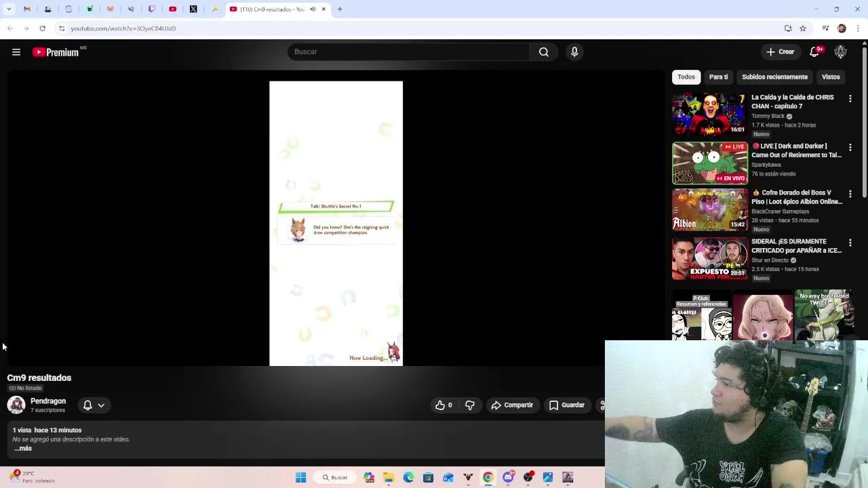The width and height of the screenshot is (868, 488).
Task: Open Microsoft Edge from taskbar
Action: click(408, 477)
